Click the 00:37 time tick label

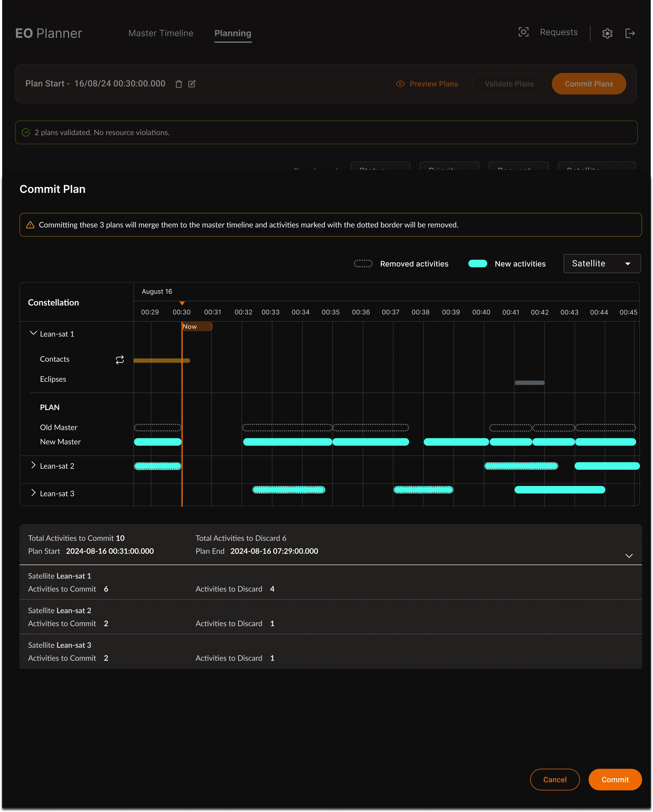(x=390, y=312)
